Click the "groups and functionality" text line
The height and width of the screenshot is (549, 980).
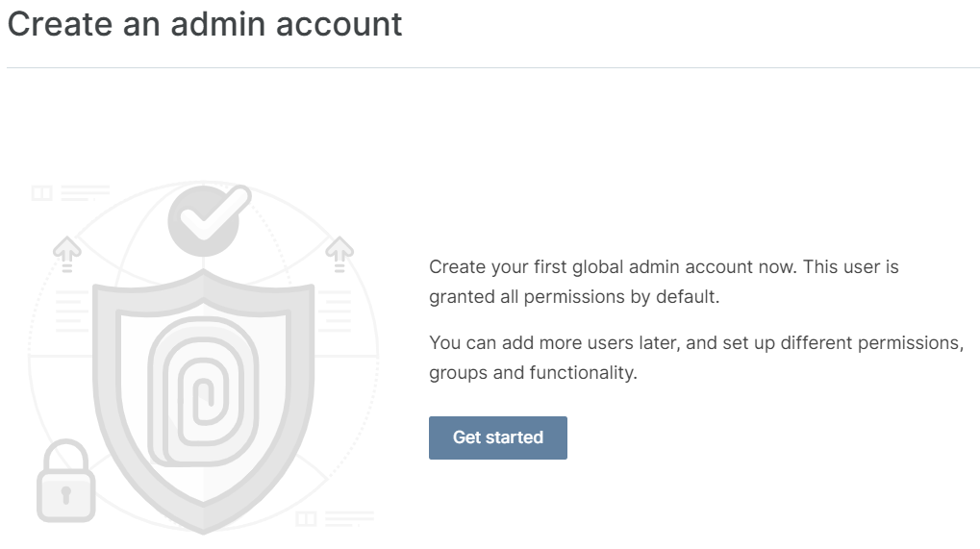click(x=533, y=373)
